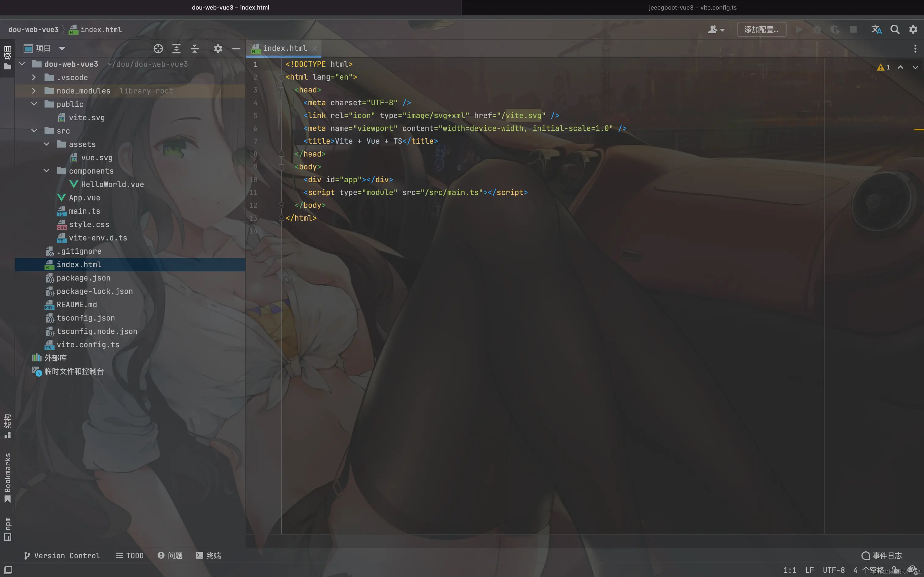
Task: Open the 终端 terminal tab
Action: tap(208, 556)
